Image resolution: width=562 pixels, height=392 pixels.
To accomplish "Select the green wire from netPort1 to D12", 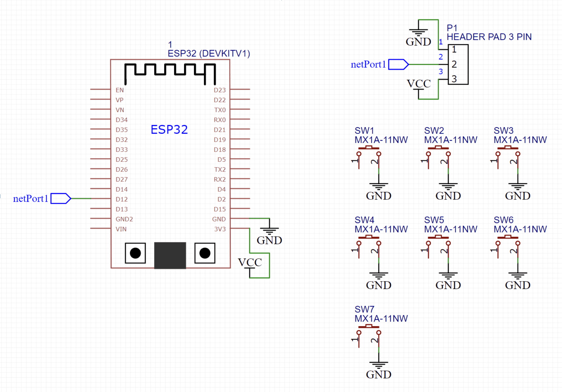I will [x=81, y=199].
